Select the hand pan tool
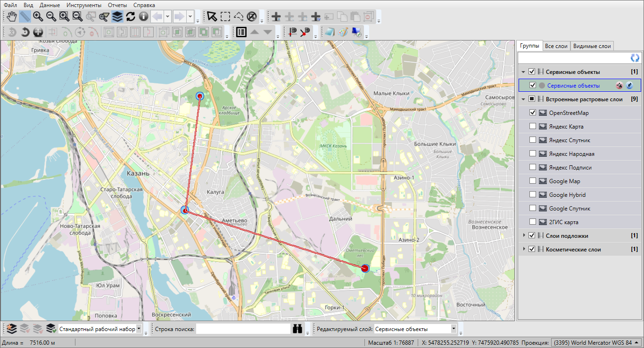 pos(12,16)
